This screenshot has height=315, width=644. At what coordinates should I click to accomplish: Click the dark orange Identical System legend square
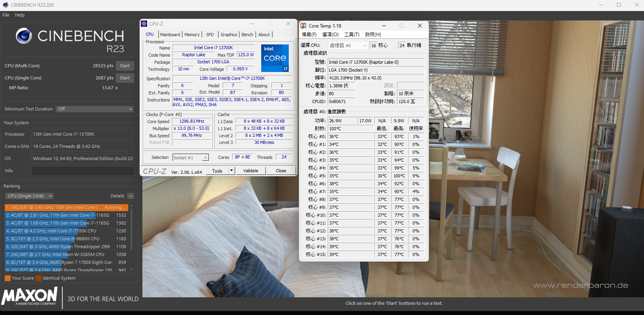(38, 278)
